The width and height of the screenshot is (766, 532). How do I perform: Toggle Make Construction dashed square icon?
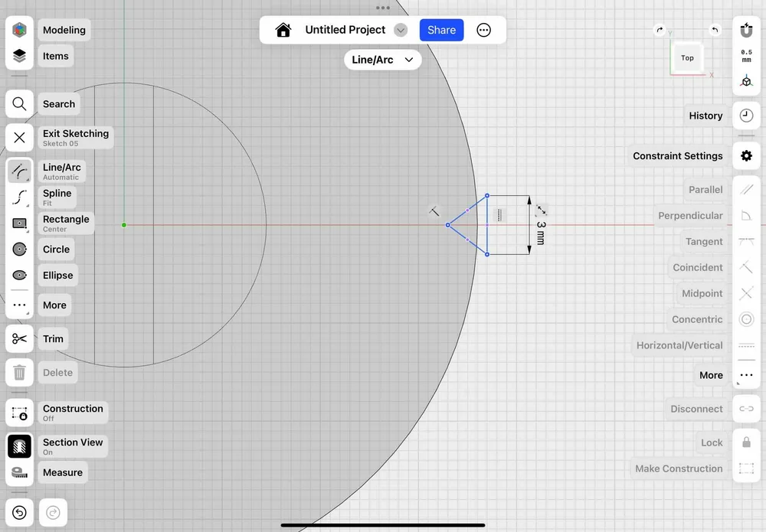(746, 468)
